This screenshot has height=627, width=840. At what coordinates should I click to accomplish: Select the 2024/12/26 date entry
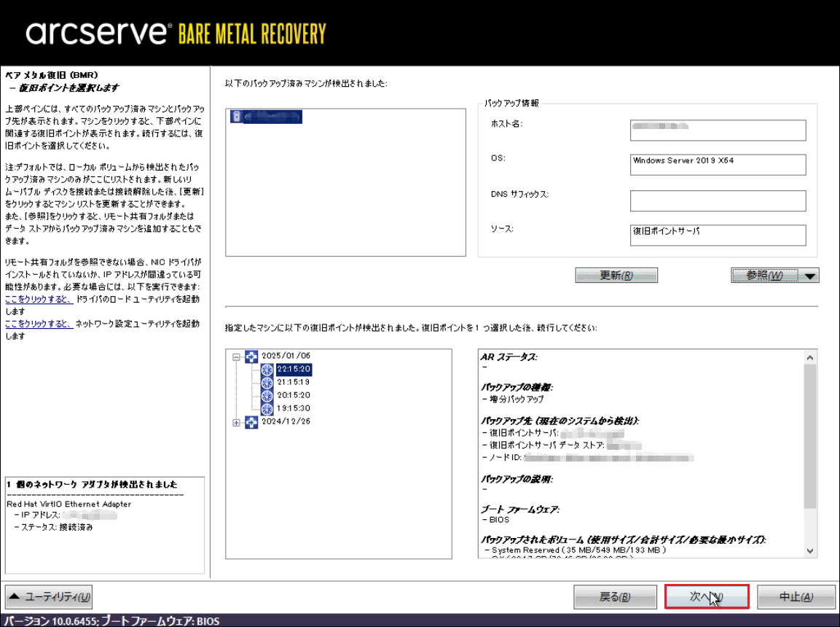[286, 421]
